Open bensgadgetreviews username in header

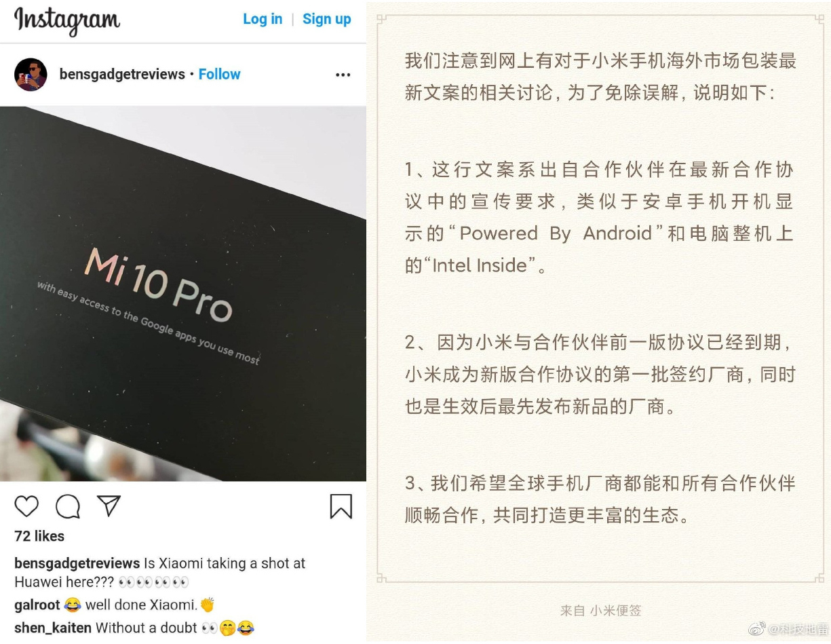tap(122, 74)
